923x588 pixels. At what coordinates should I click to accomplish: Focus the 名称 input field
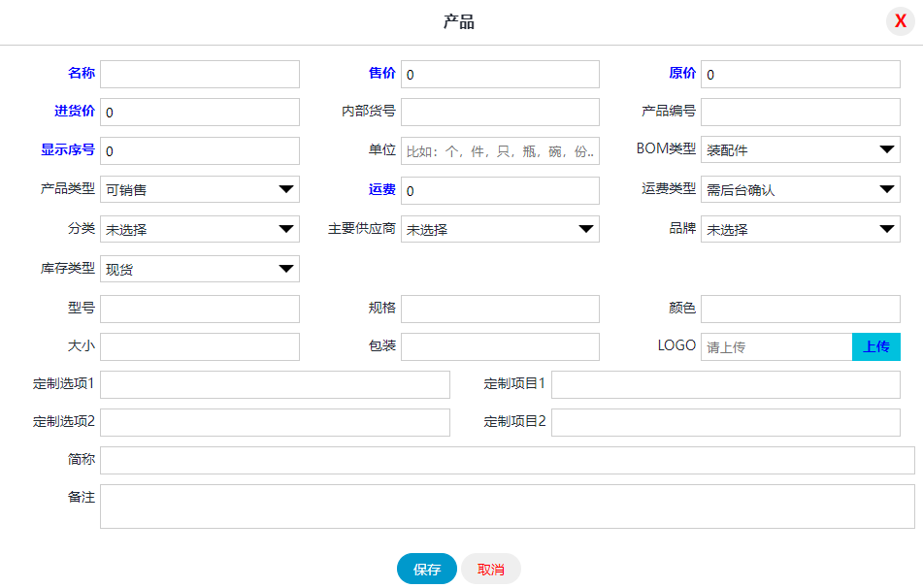click(199, 75)
